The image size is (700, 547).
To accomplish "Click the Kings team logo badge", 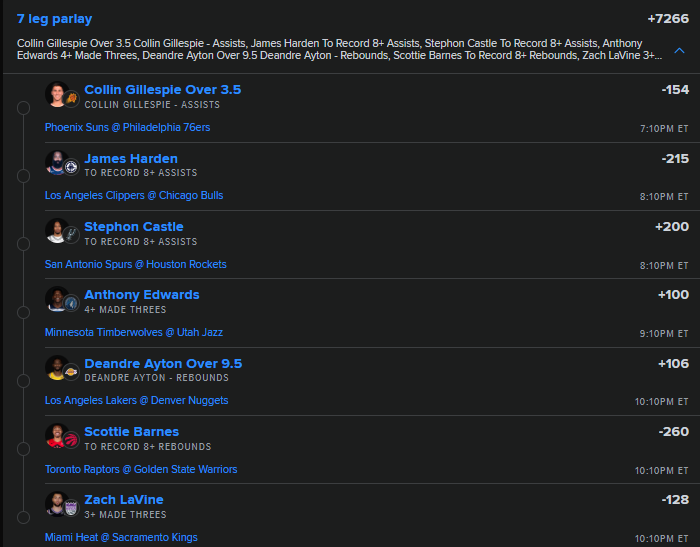I will coord(71,508).
